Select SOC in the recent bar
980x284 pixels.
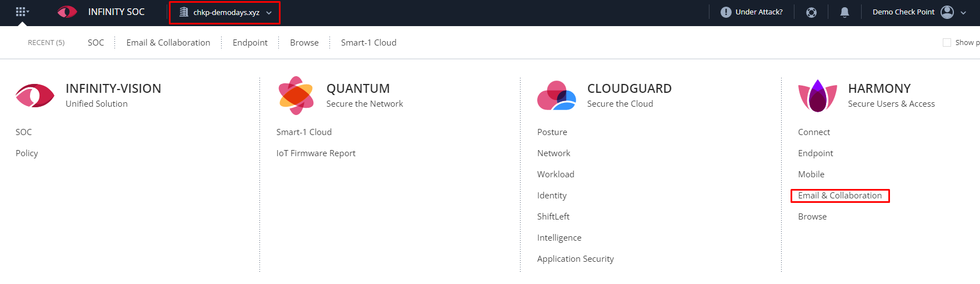point(96,42)
